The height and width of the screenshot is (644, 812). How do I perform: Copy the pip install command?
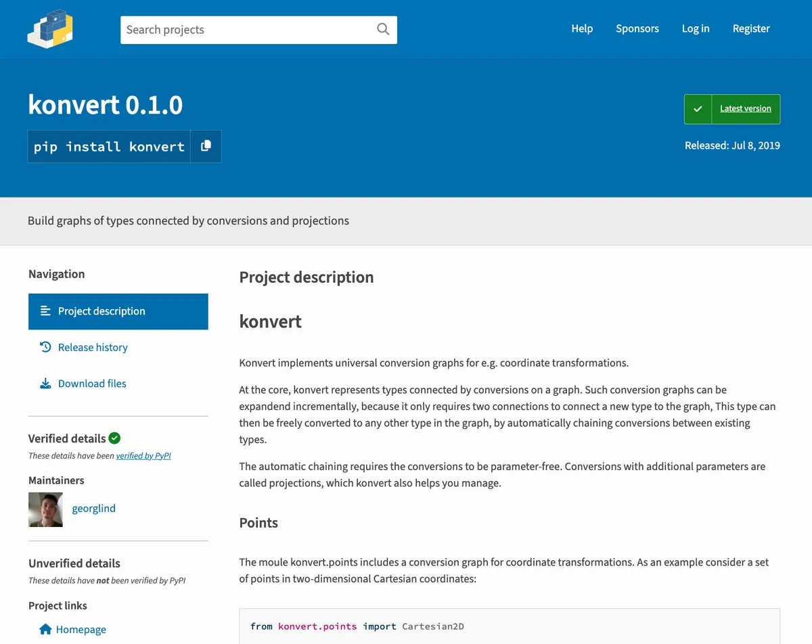(x=206, y=146)
